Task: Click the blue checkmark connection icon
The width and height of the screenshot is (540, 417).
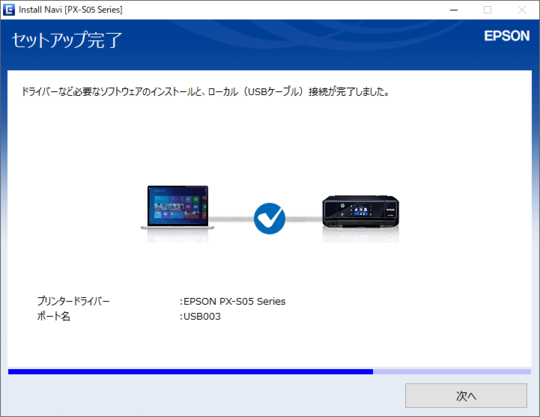Action: (269, 218)
